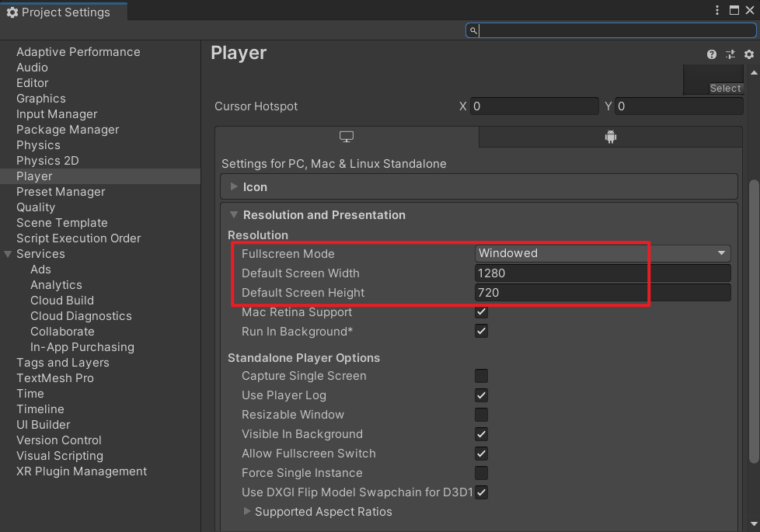This screenshot has width=760, height=532.
Task: Enable Force Single Instance checkbox
Action: click(x=481, y=473)
